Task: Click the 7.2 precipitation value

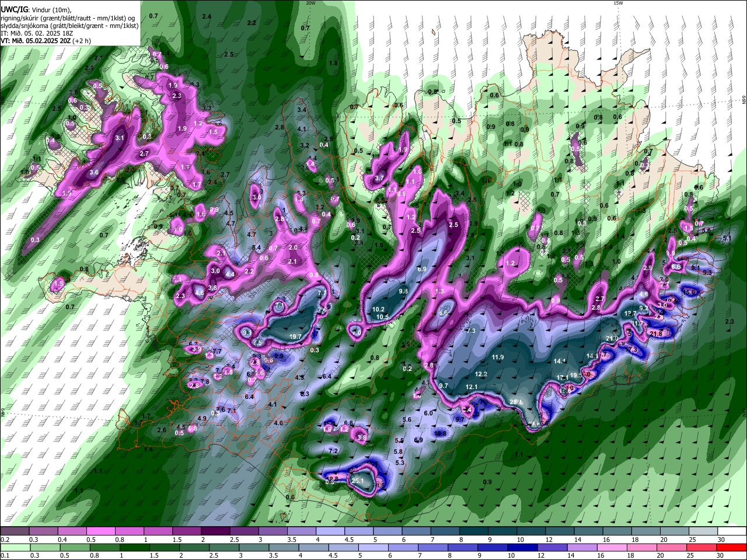Action: (x=334, y=451)
